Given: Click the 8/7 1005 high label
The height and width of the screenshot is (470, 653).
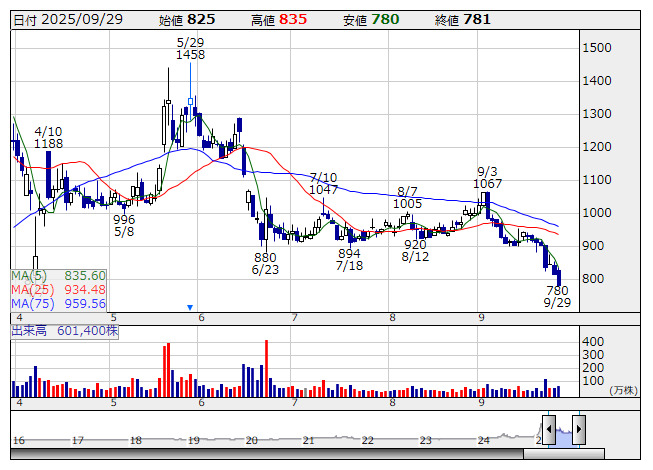Looking at the screenshot, I should (x=407, y=197).
